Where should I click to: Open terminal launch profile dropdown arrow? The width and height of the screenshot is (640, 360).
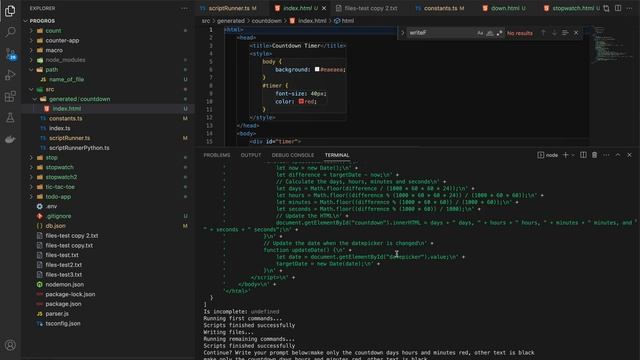[x=573, y=155]
